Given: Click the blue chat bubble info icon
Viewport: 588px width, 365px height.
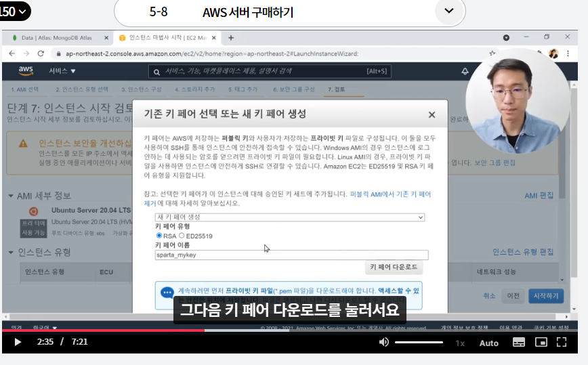Looking at the screenshot, I should 167,293.
